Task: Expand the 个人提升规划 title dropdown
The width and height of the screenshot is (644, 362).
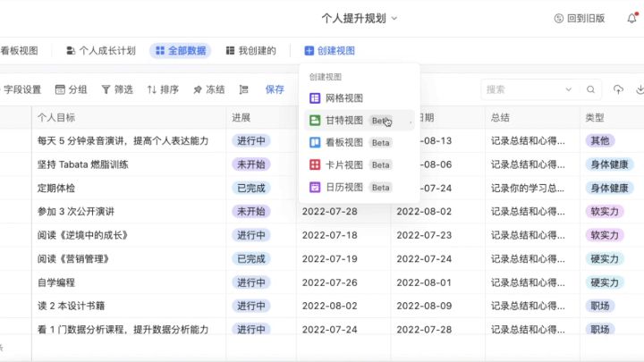Action: pyautogui.click(x=360, y=18)
